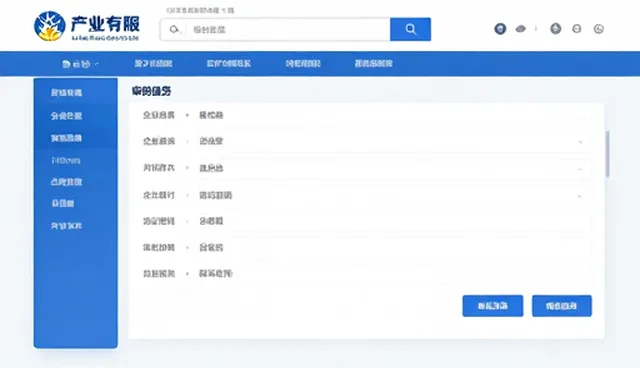Open the bottom-most entry in the blue sidebar
This screenshot has width=640, height=368.
click(66, 226)
